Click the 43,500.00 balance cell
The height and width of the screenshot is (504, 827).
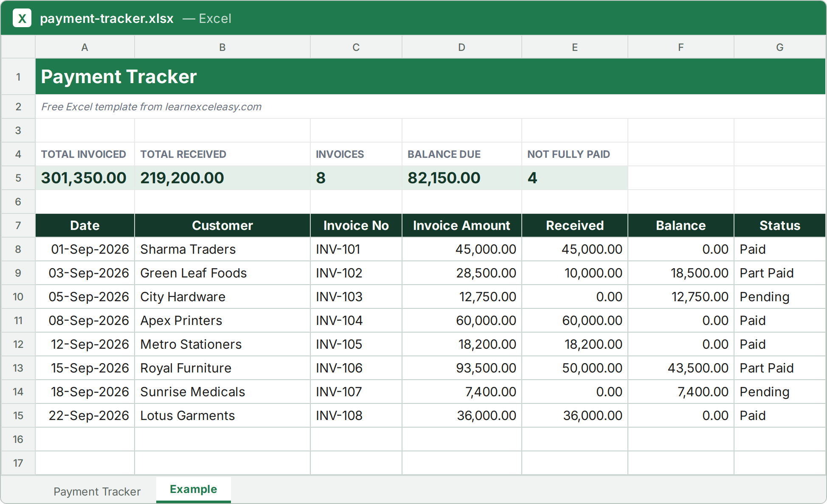(x=681, y=368)
